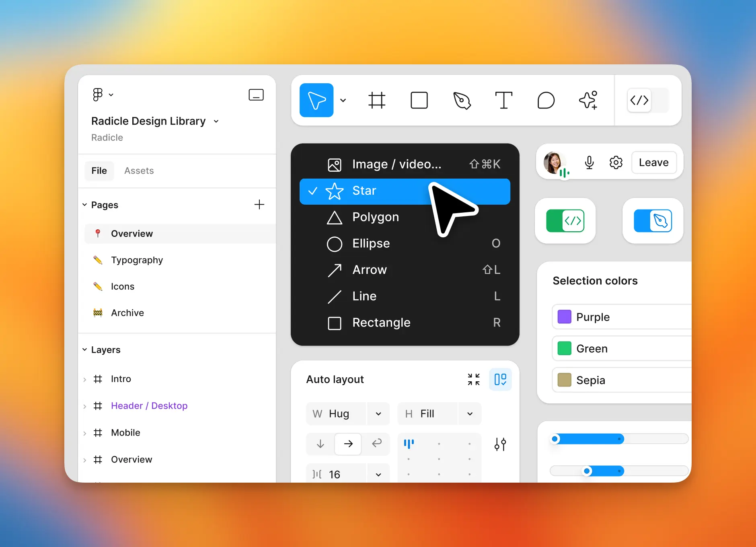Open the width Hug dropdown

[378, 414]
